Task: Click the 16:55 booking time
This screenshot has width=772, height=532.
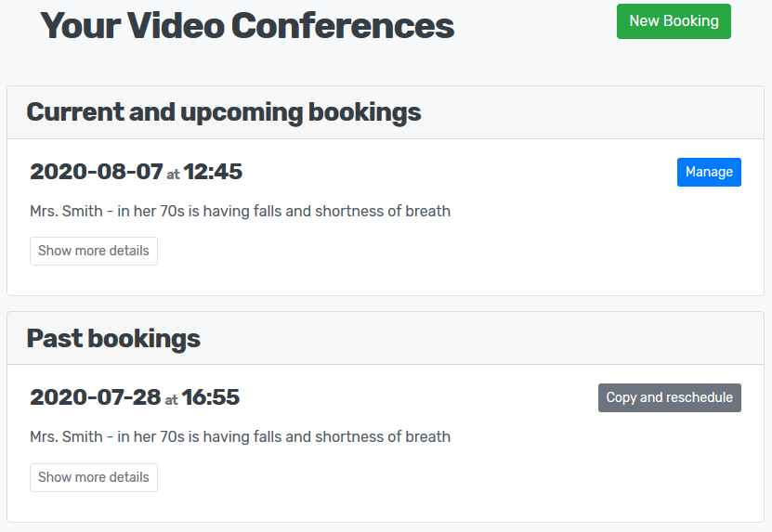Action: point(211,397)
